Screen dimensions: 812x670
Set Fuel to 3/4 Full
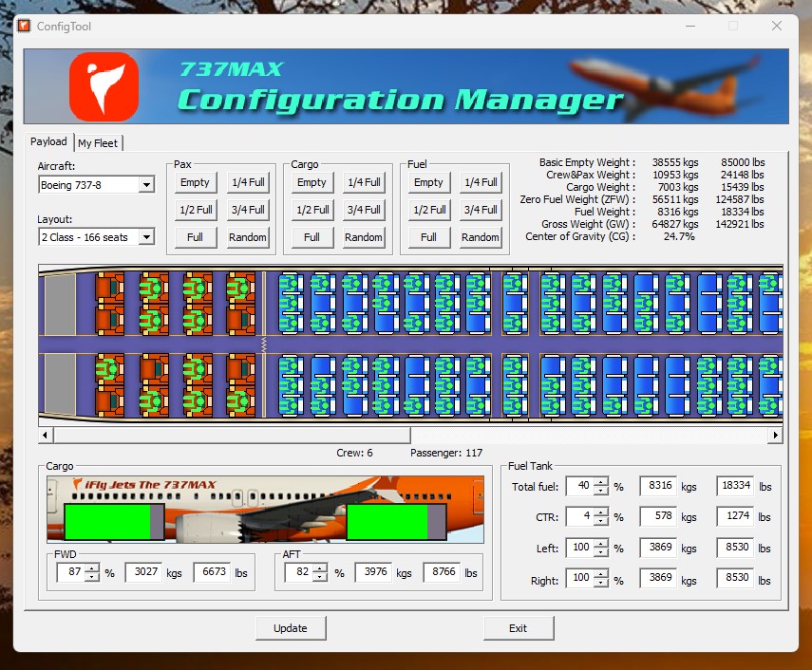point(481,210)
